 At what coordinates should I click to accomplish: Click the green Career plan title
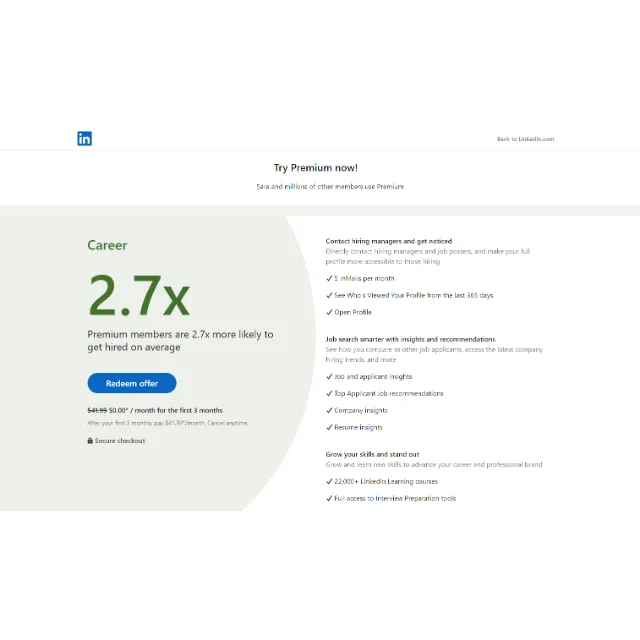pos(107,245)
